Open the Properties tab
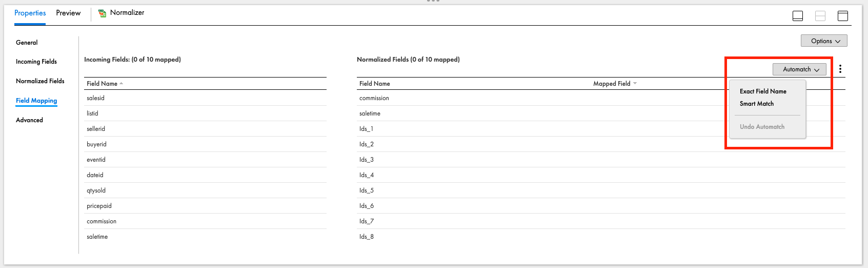 30,13
